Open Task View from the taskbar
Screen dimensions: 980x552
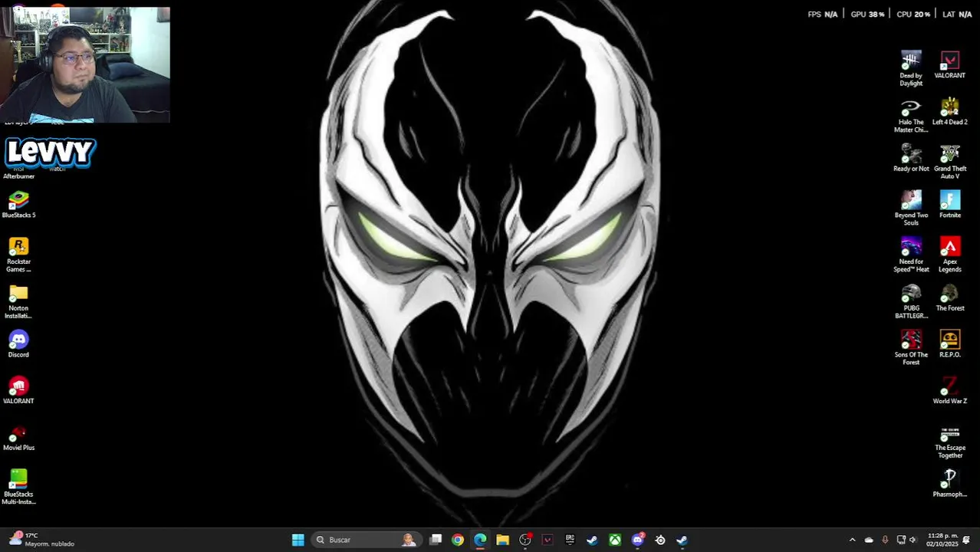[436, 540]
